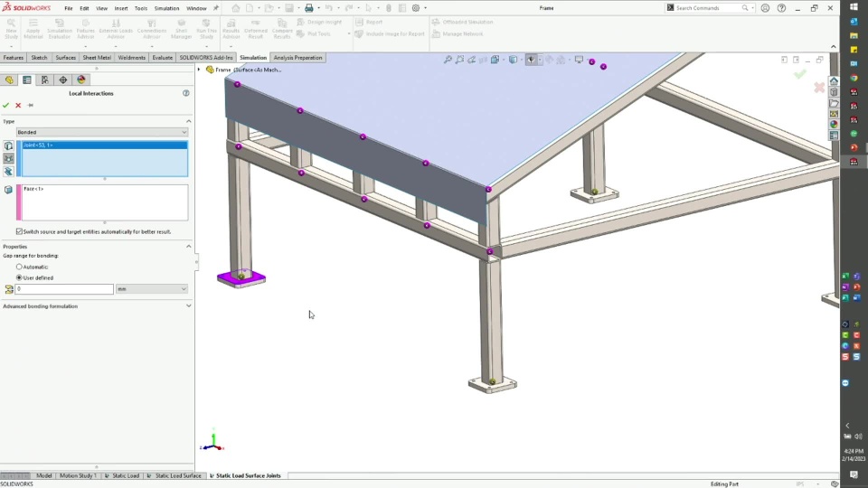Viewport: 868px width, 488px height.
Task: Open the mm units dropdown
Action: point(152,289)
